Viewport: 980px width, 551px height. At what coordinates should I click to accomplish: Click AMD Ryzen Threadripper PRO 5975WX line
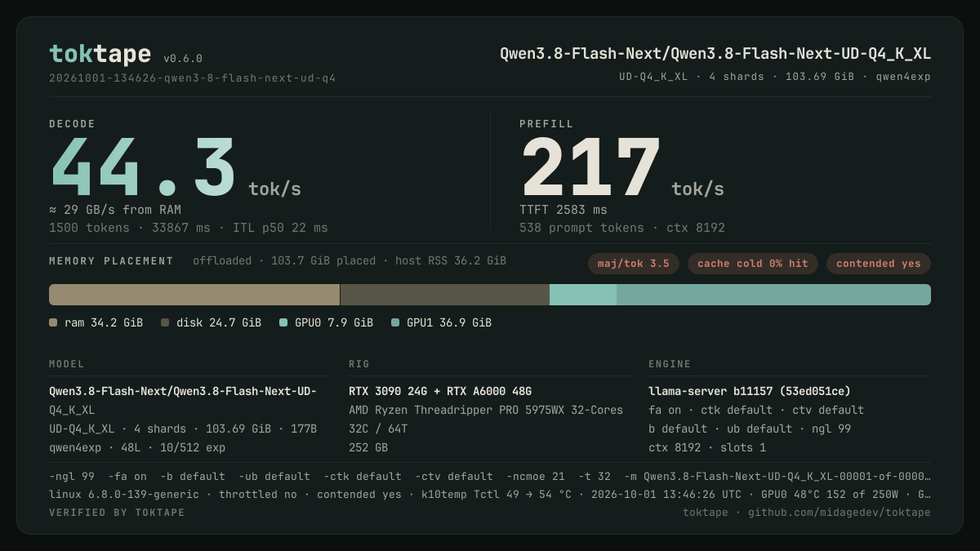[486, 410]
